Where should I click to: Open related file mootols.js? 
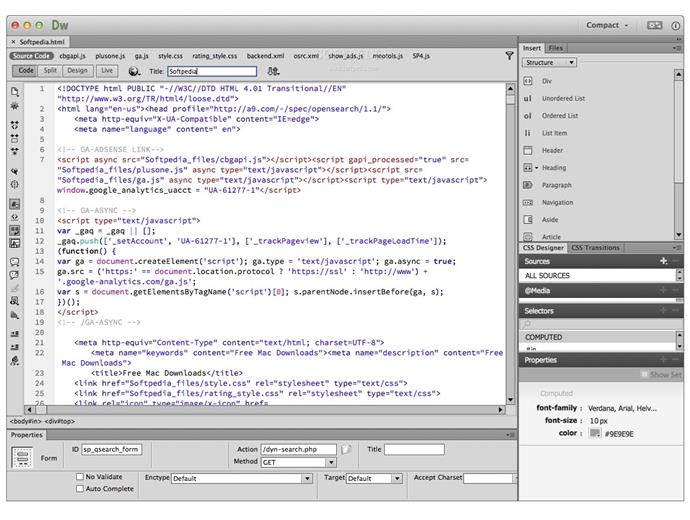click(x=388, y=56)
